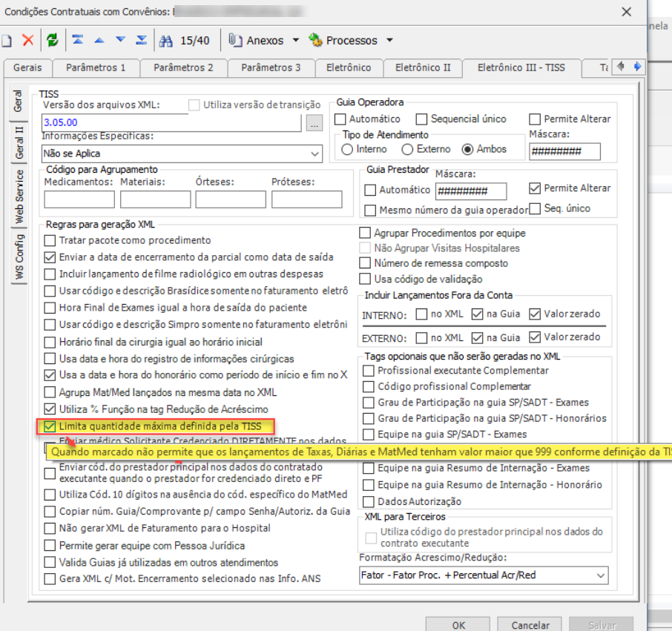Select Web Service vertical tab
The image size is (672, 631).
(19, 196)
